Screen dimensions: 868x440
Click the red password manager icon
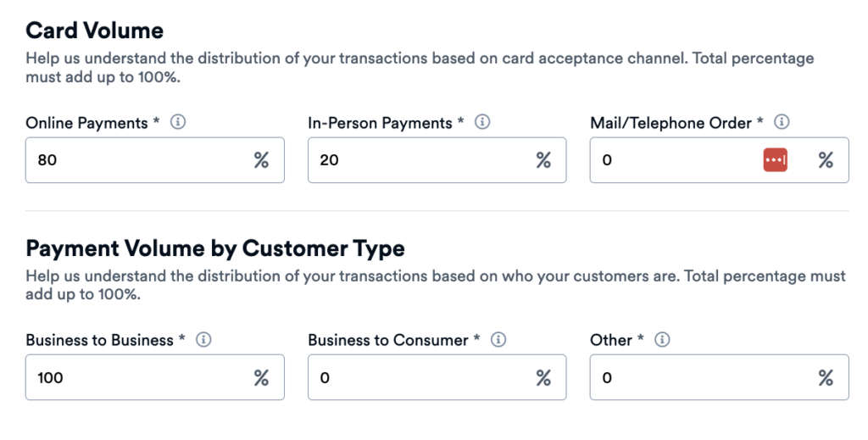(775, 160)
